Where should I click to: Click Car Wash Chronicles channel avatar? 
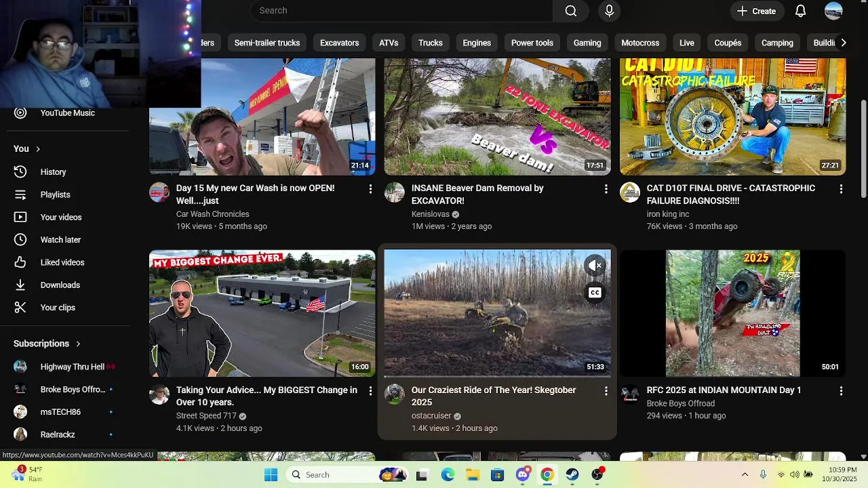tap(159, 192)
